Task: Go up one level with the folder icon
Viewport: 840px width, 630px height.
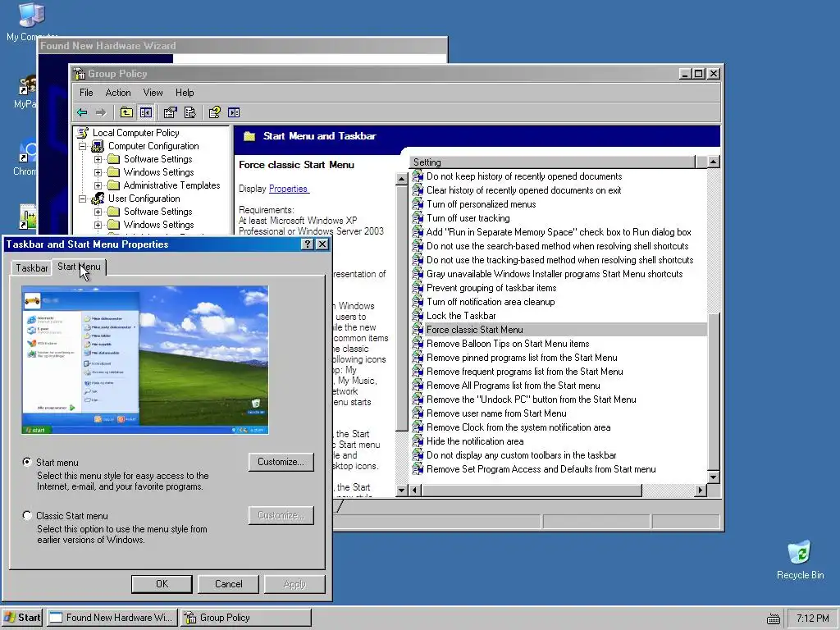Action: click(x=126, y=112)
